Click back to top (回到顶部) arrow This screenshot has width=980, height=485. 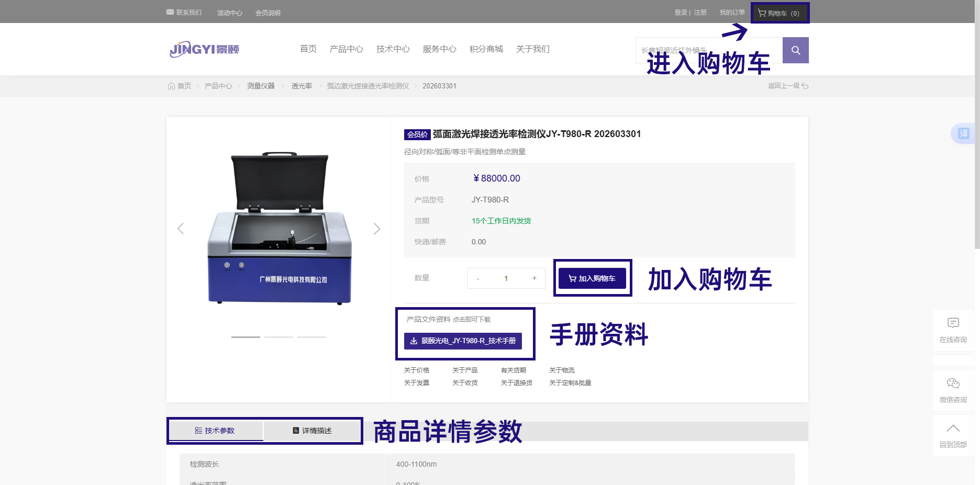pos(953,435)
